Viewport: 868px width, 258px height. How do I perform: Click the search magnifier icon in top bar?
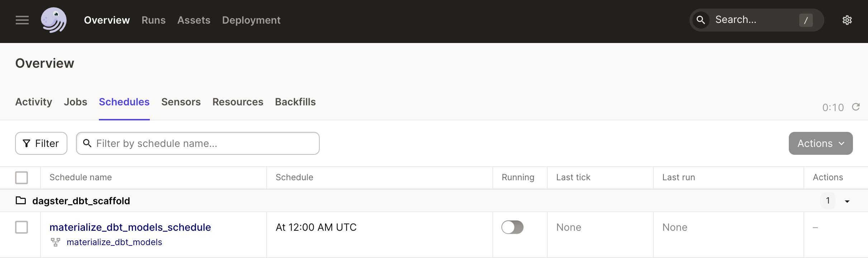click(x=701, y=20)
